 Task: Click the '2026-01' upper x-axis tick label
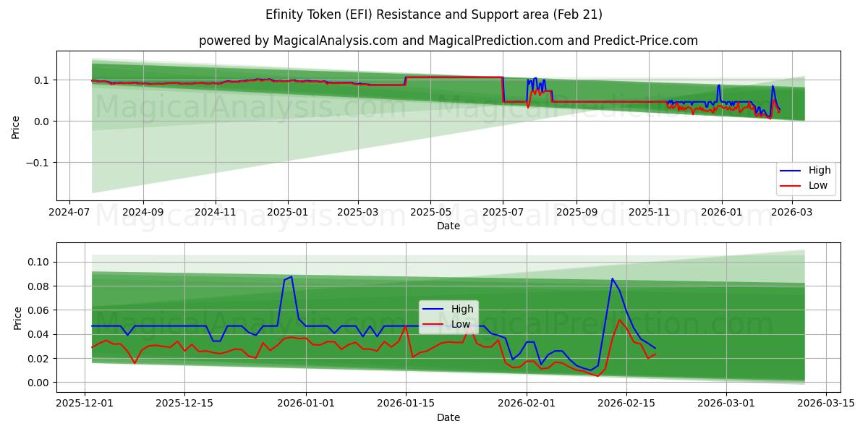[x=721, y=212]
